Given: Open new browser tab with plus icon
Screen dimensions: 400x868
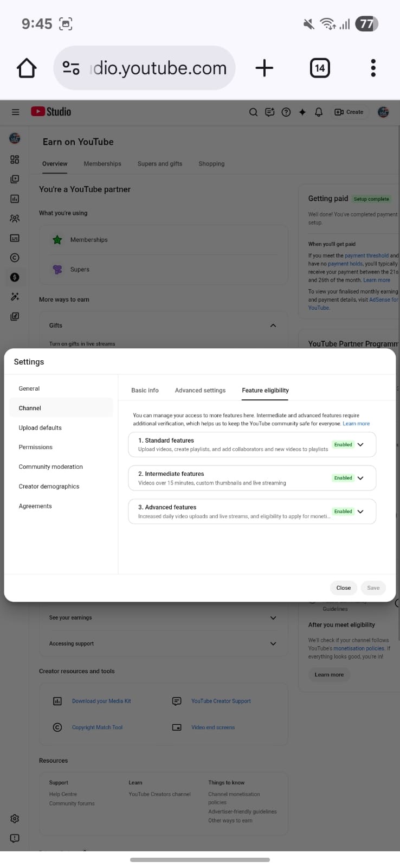Looking at the screenshot, I should tap(264, 68).
